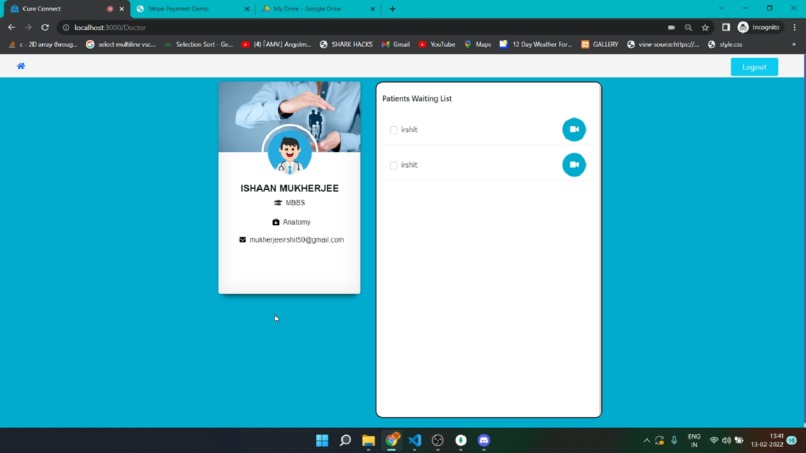Viewport: 806px width, 453px height.
Task: Go back in browser history
Action: click(11, 27)
